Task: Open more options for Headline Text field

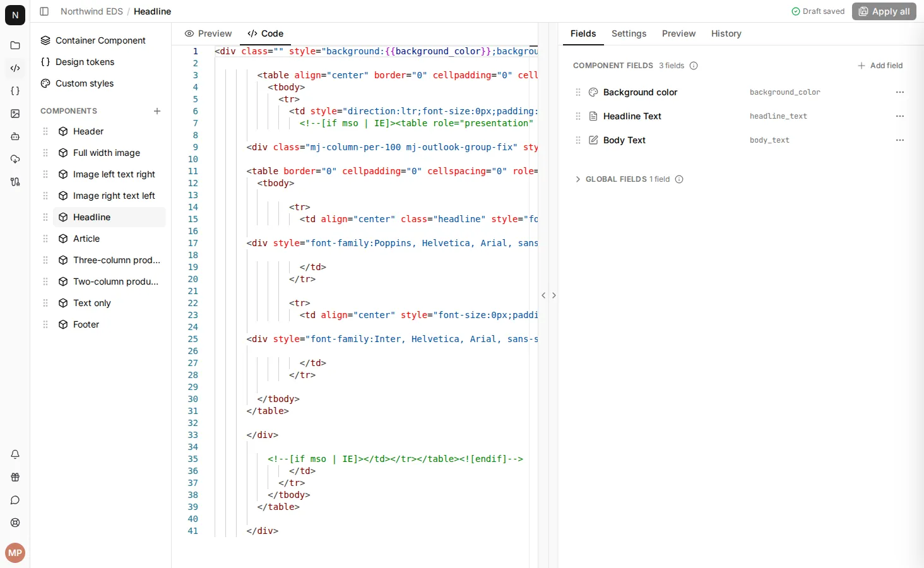Action: pyautogui.click(x=900, y=116)
